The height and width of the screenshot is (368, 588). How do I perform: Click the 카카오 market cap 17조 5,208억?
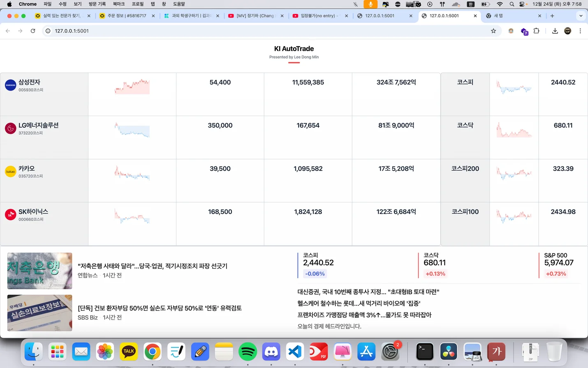click(396, 168)
